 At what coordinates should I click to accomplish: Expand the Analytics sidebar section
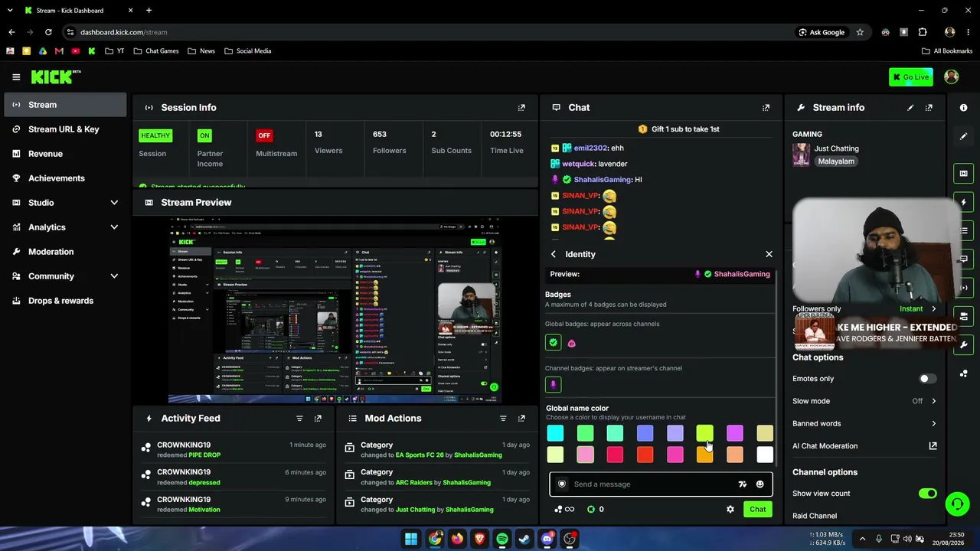[65, 227]
